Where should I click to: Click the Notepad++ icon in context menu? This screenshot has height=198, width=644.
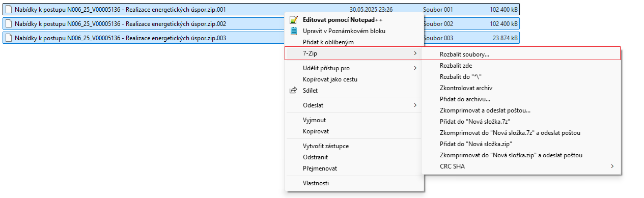(293, 20)
